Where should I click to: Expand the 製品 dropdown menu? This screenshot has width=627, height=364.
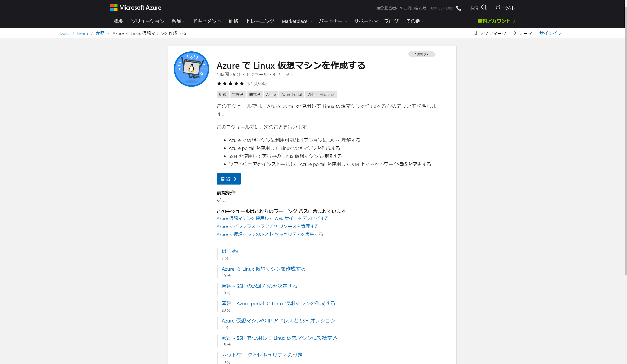(x=179, y=21)
